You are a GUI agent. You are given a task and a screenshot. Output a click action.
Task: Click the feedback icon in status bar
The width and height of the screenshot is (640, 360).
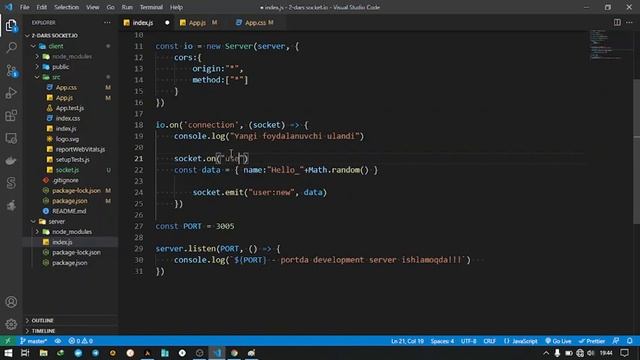[616, 341]
